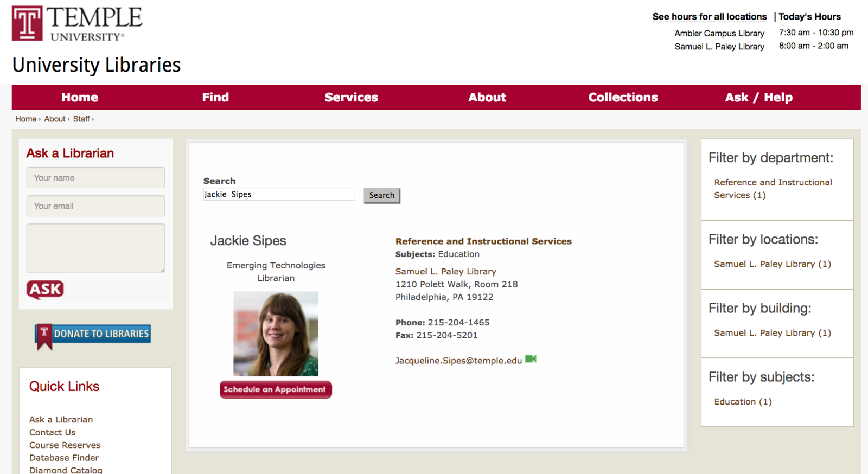The width and height of the screenshot is (868, 474).
Task: Click the University Libraries title
Action: pyautogui.click(x=97, y=65)
